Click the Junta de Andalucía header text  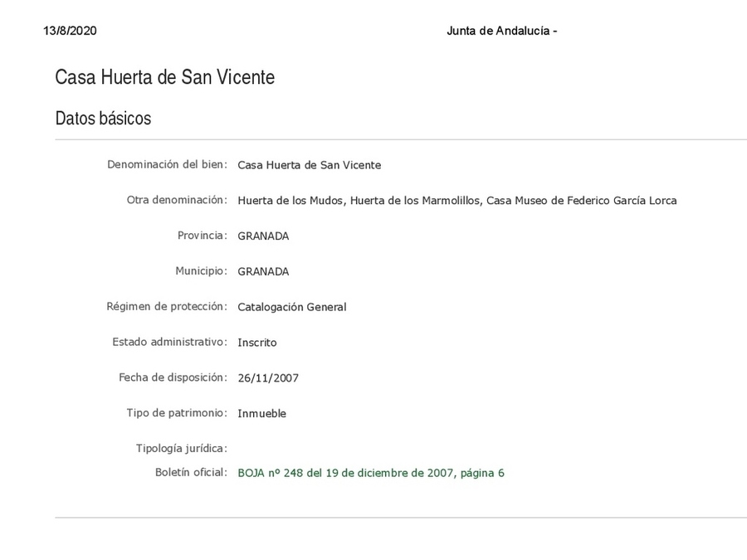click(500, 31)
